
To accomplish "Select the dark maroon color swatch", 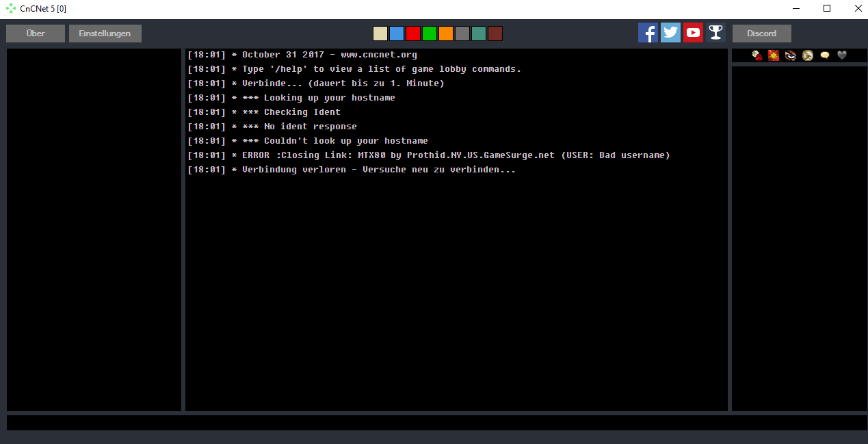I will [495, 34].
